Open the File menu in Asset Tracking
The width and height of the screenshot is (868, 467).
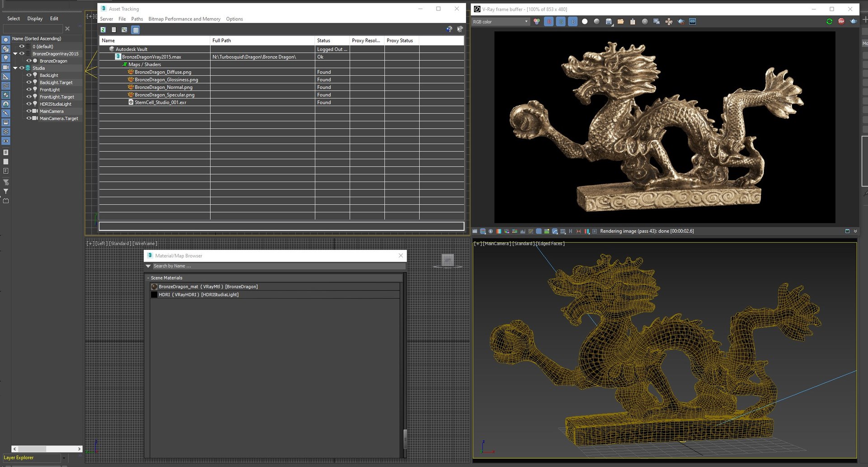122,19
